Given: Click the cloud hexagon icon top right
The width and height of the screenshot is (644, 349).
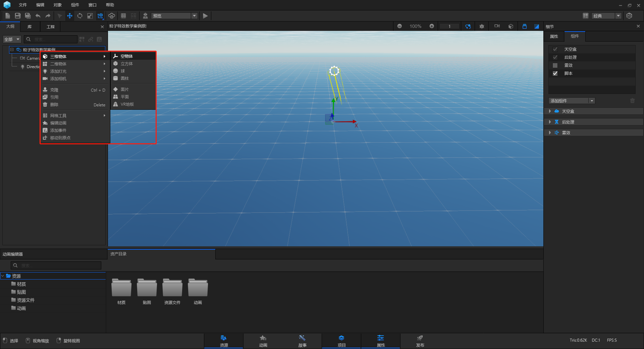Looking at the screenshot, I should (x=629, y=16).
